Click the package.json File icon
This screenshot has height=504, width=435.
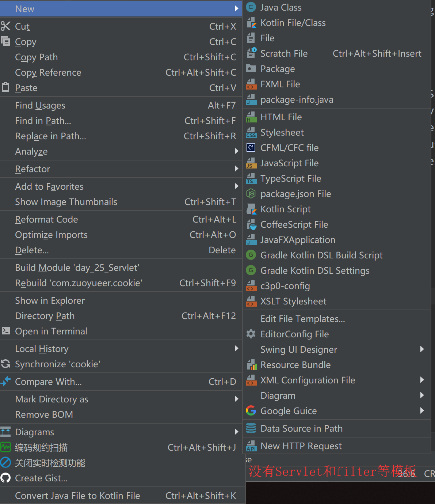pos(251,194)
